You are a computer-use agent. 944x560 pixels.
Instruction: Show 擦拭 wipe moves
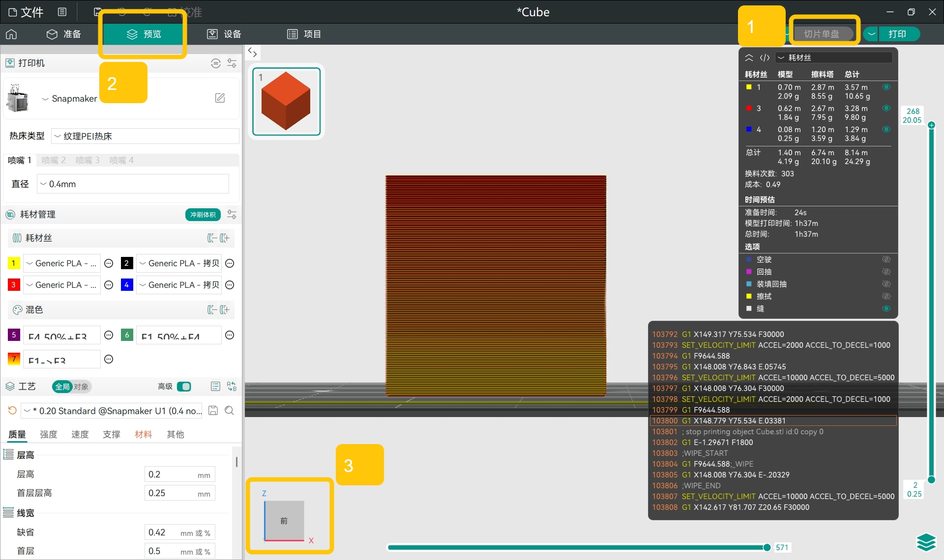(x=886, y=296)
